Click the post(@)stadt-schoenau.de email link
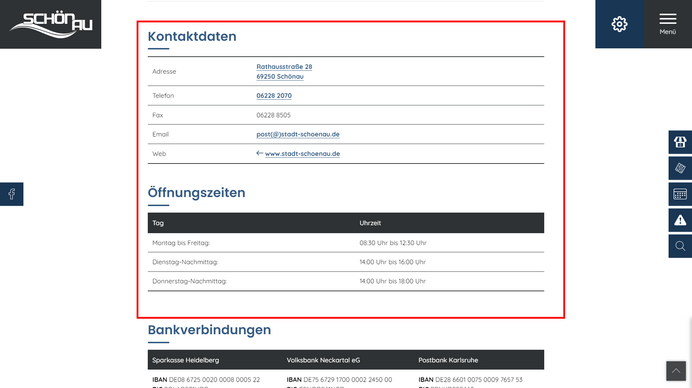This screenshot has height=388, width=692. (x=298, y=134)
